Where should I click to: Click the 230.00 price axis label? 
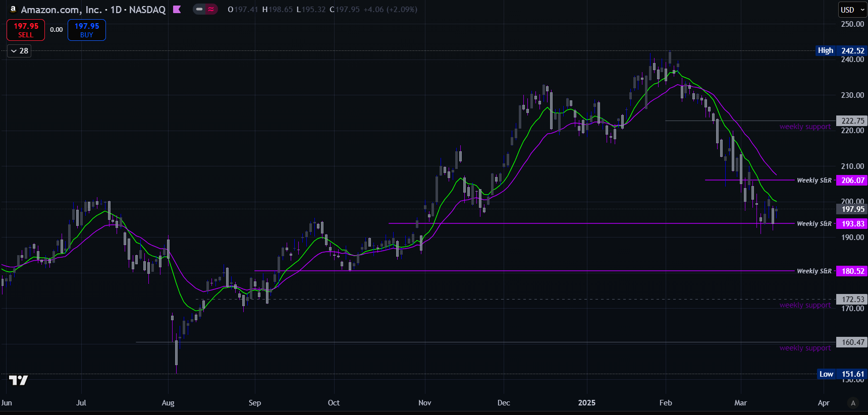(x=852, y=95)
